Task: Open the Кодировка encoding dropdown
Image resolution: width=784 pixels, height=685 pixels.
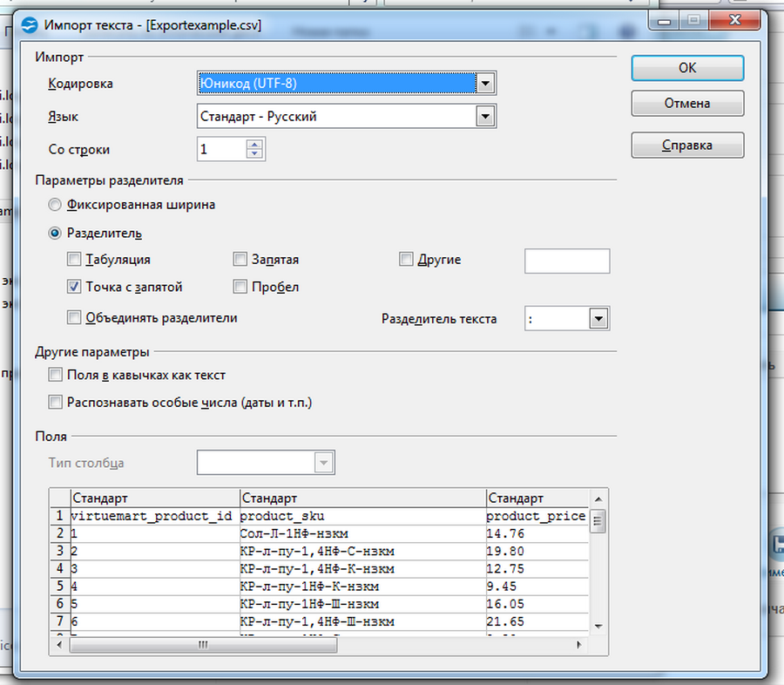Action: coord(486,84)
